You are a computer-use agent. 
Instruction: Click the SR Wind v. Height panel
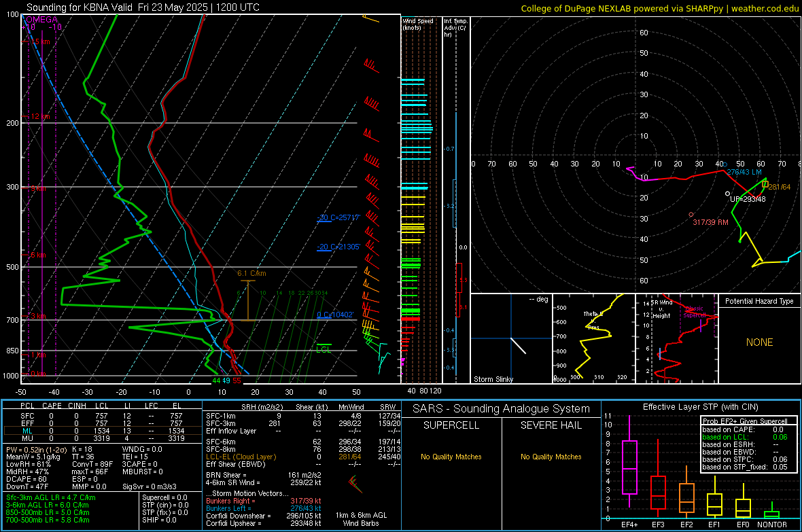pyautogui.click(x=677, y=338)
